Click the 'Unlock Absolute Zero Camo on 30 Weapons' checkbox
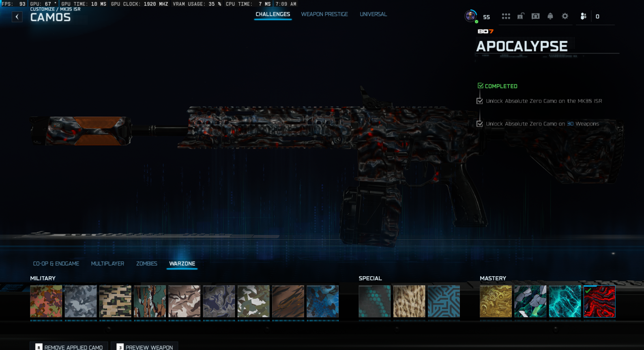 point(480,124)
